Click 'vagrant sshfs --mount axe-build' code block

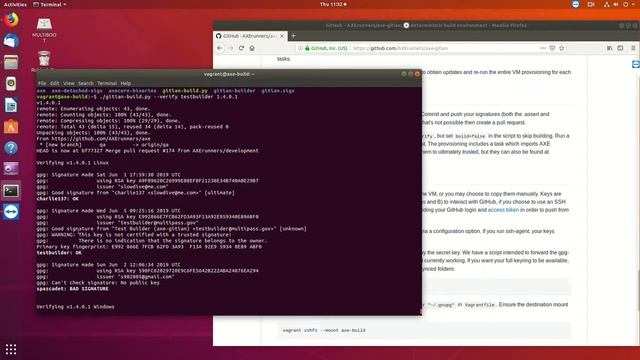click(424, 330)
